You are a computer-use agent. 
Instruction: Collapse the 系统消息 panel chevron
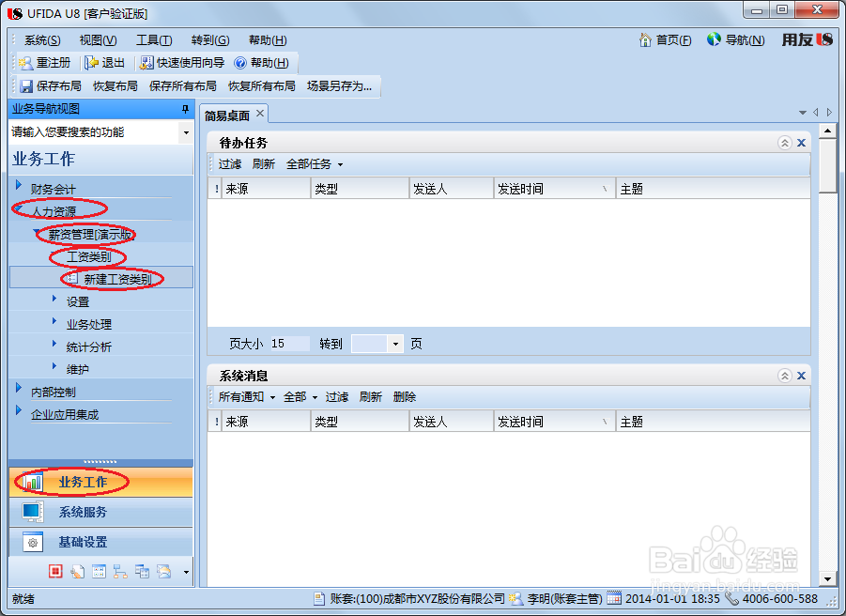(x=784, y=376)
